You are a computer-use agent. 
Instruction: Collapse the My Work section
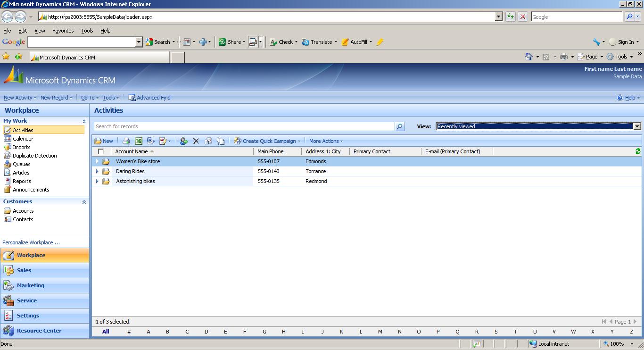[x=84, y=121]
